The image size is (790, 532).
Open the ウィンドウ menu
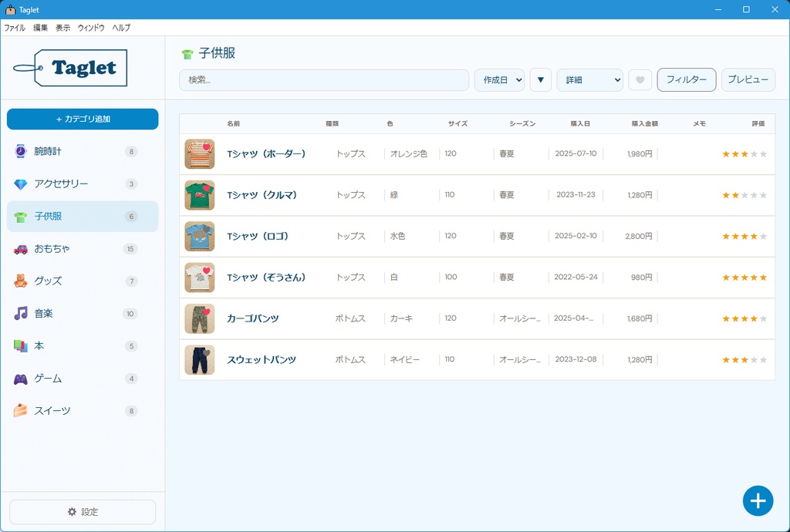pos(91,28)
